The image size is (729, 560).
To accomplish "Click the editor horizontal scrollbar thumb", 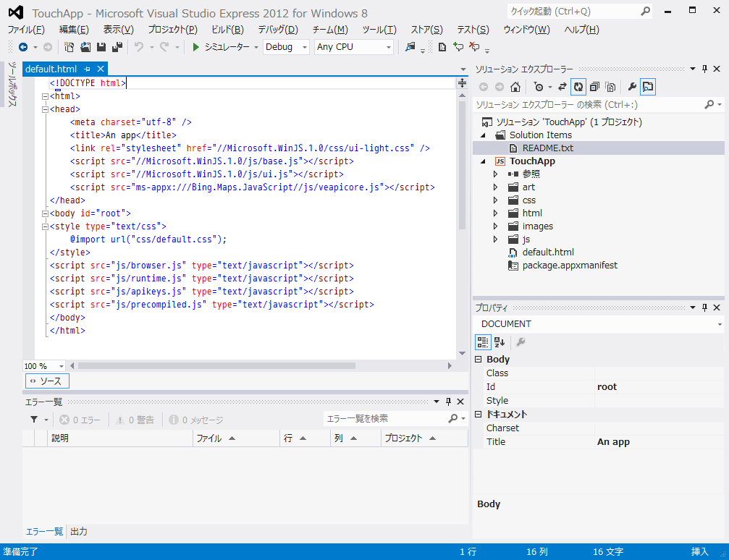I will pyautogui.click(x=216, y=366).
